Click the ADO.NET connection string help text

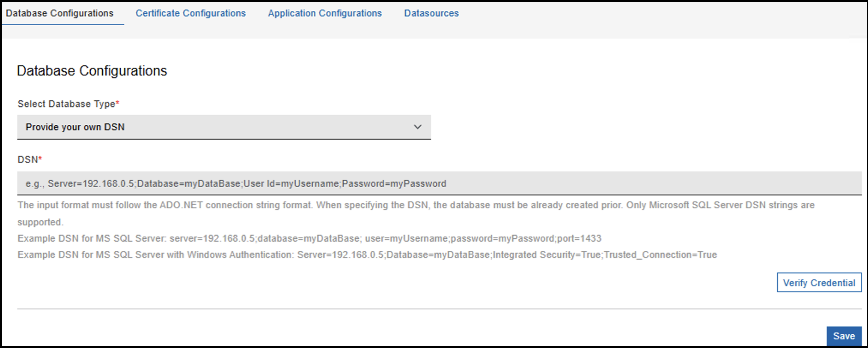pos(415,205)
